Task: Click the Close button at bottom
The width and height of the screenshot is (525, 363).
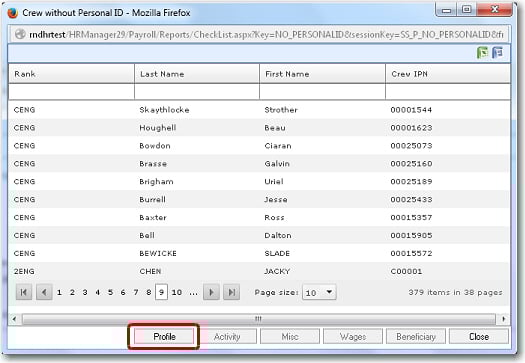Action: (x=479, y=337)
